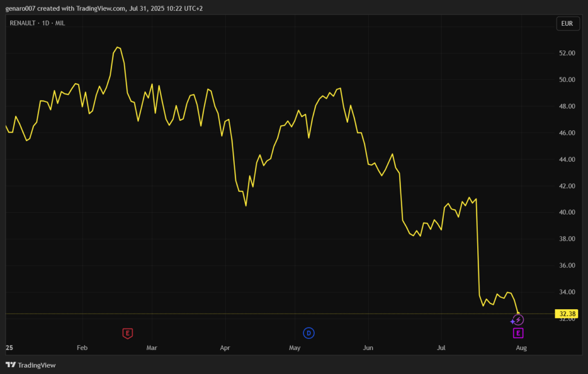
Task: Click the purple lightning bolt news icon
Action: point(518,320)
